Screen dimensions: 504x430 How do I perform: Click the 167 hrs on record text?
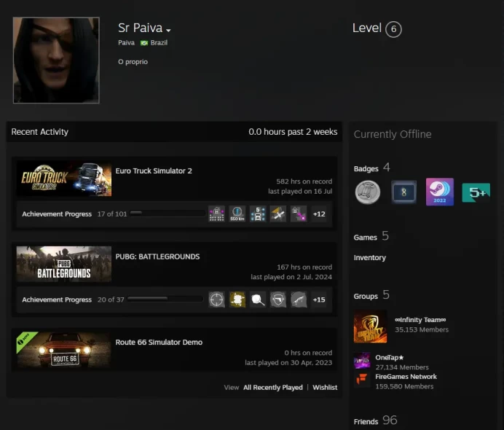[x=304, y=267]
